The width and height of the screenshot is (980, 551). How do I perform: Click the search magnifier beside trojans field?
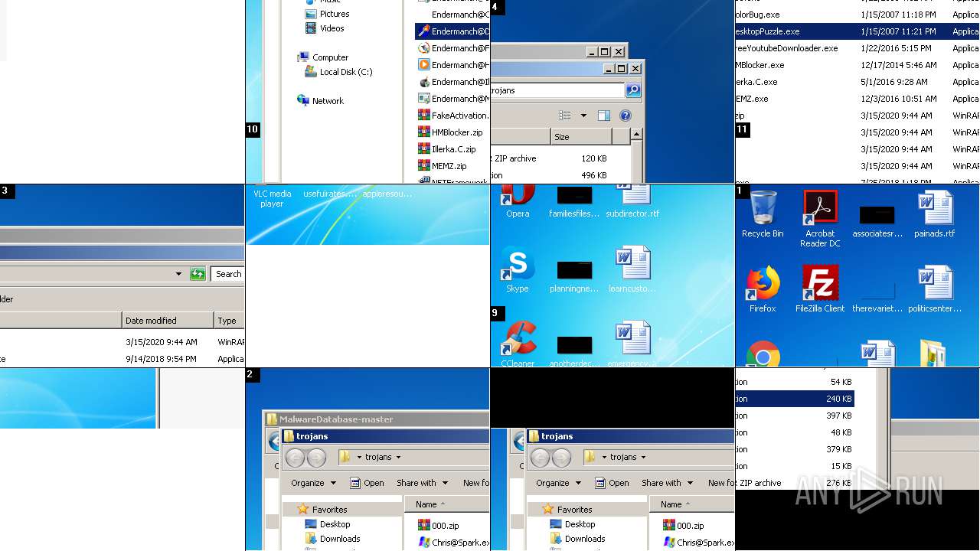pyautogui.click(x=632, y=90)
